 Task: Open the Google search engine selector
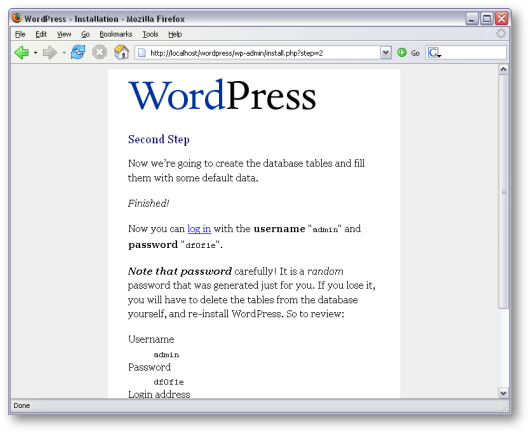click(434, 53)
